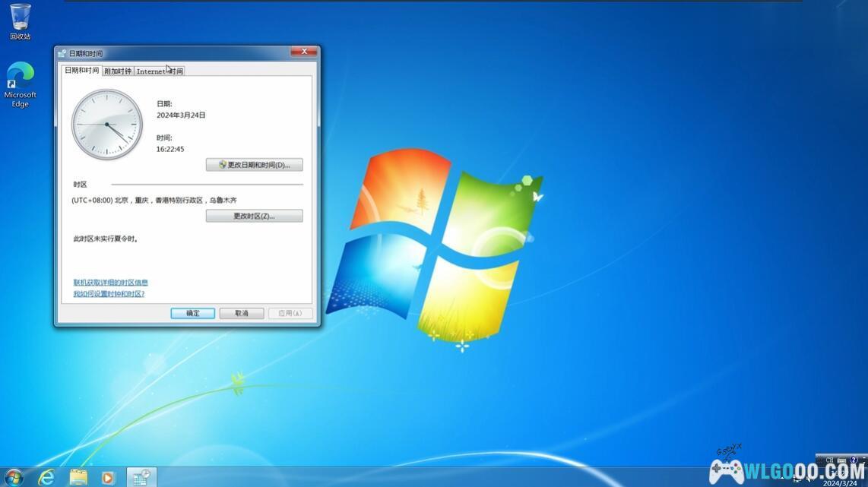The image size is (868, 487).
Task: Switch to the 附加时钟 tab
Action: 118,71
